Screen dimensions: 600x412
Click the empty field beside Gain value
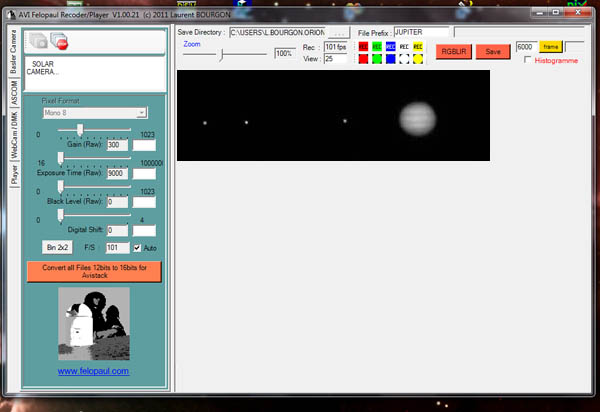point(144,145)
